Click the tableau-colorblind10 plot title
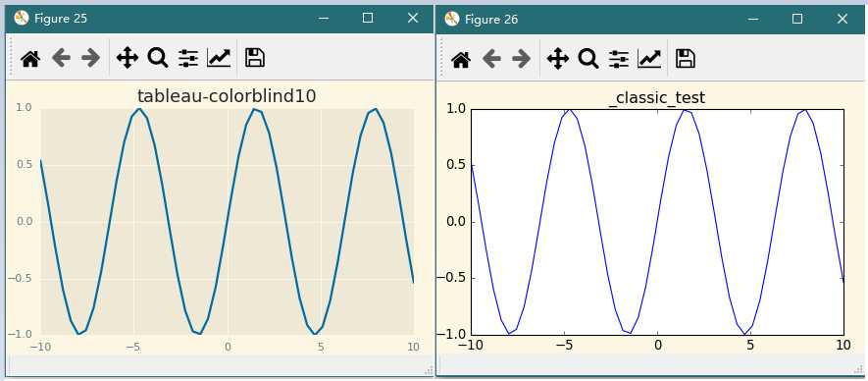Image resolution: width=868 pixels, height=381 pixels. 227,96
